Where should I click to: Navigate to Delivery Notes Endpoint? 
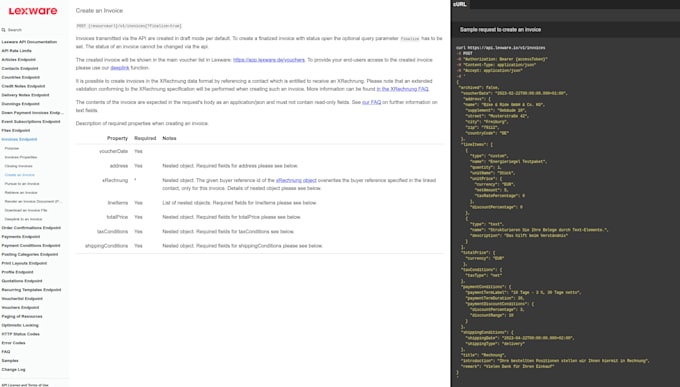click(x=25, y=95)
